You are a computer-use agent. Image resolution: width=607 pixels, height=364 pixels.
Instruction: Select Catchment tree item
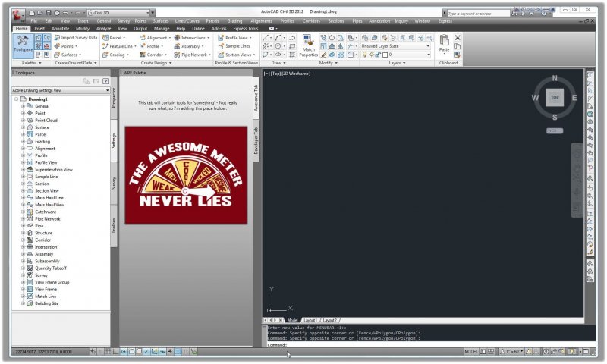(x=46, y=212)
